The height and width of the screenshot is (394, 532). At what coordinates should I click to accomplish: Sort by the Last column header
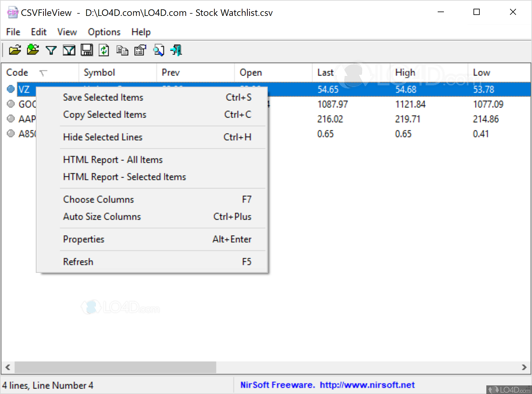click(x=351, y=73)
